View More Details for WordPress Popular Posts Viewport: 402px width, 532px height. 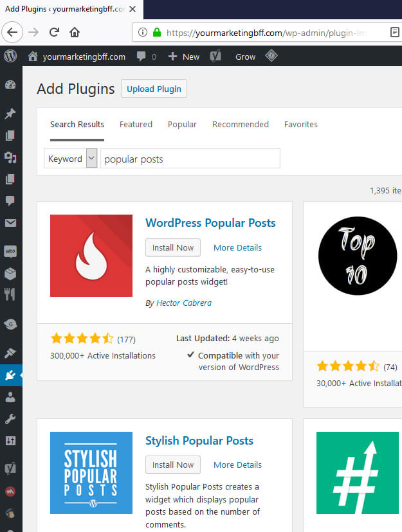[238, 247]
